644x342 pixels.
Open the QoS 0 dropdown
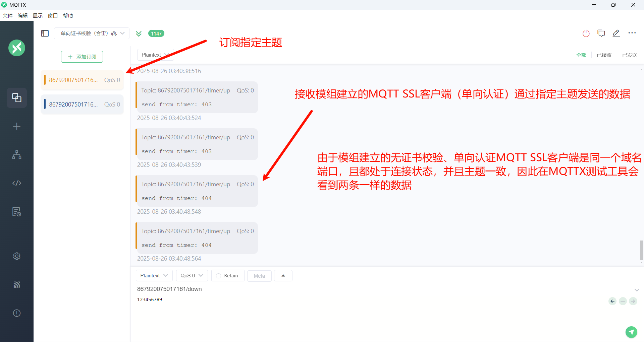pos(192,276)
